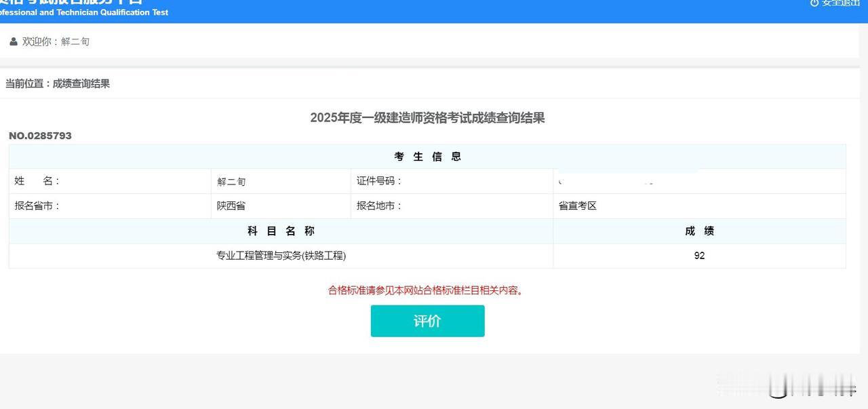This screenshot has width=868, height=409.
Task: Click the 考生信息 header row
Action: [427, 156]
